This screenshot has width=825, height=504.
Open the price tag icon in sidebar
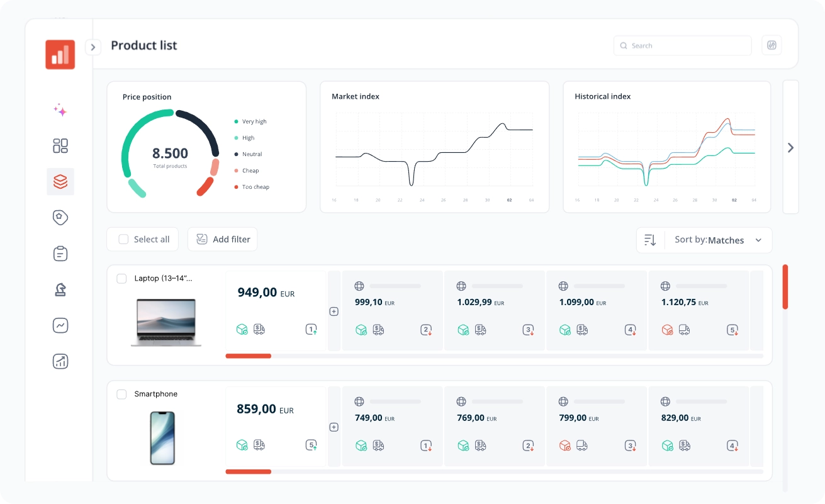(x=60, y=218)
